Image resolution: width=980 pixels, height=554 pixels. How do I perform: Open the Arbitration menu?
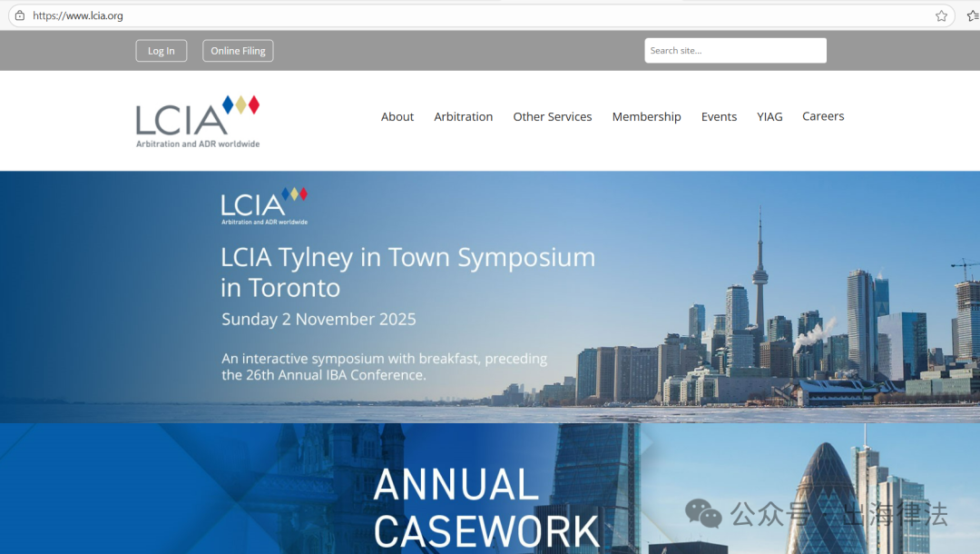[464, 117]
